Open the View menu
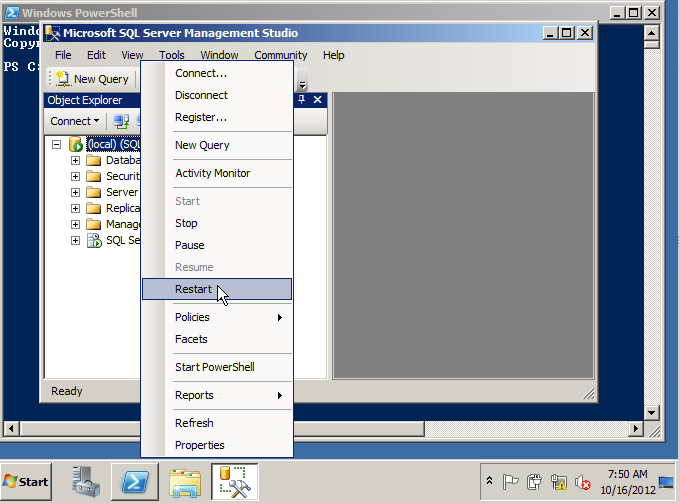The height and width of the screenshot is (503, 680). pyautogui.click(x=132, y=55)
